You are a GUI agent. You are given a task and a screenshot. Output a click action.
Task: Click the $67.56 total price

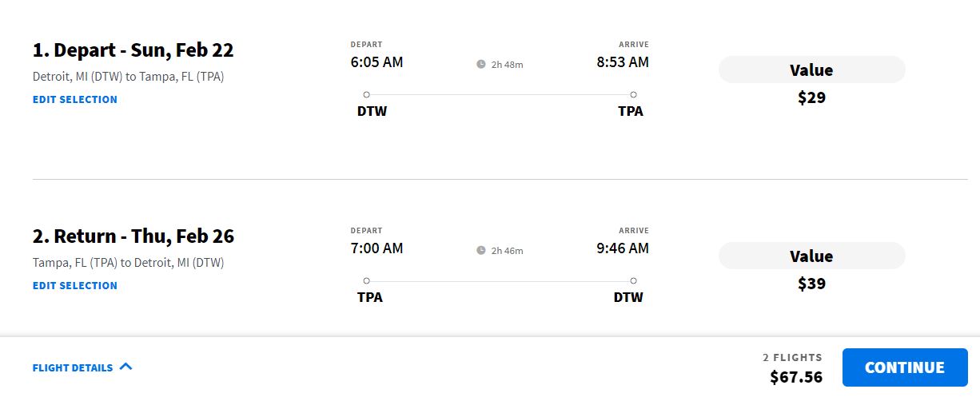795,377
